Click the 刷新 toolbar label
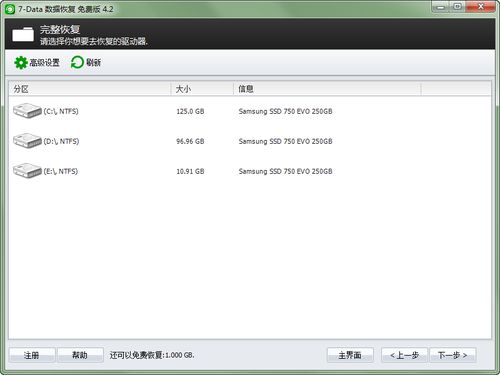Viewport: 500px width, 375px height. [93, 62]
